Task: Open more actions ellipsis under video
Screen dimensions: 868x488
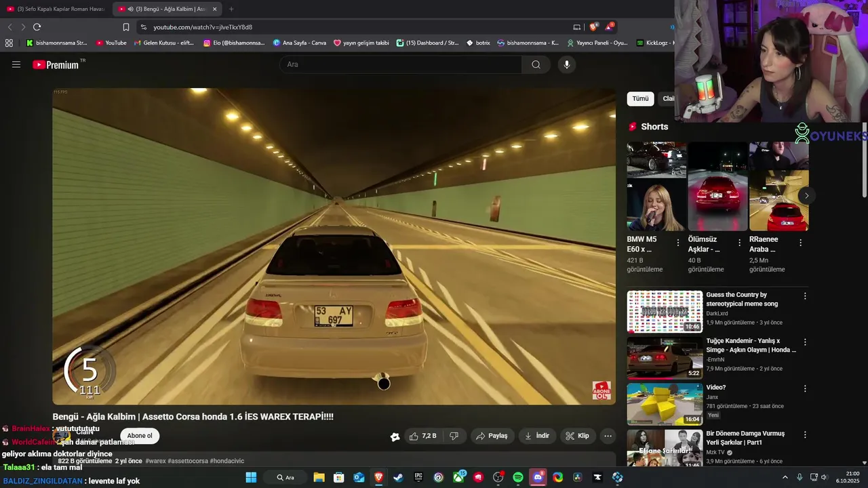Action: [x=608, y=436]
